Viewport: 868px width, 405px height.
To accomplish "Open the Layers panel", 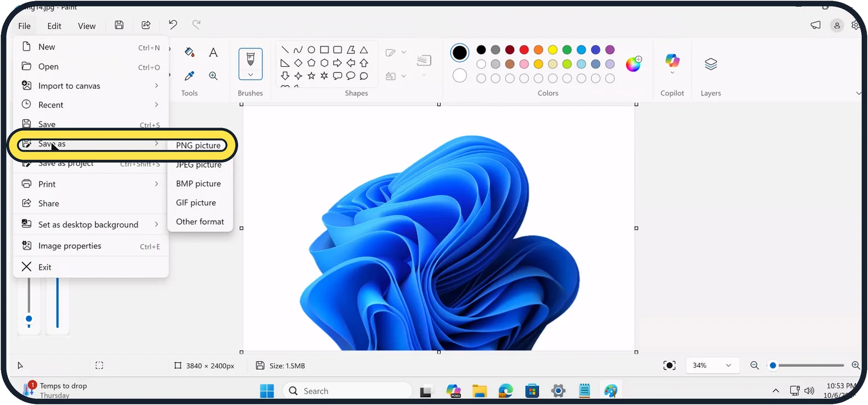I will (711, 64).
